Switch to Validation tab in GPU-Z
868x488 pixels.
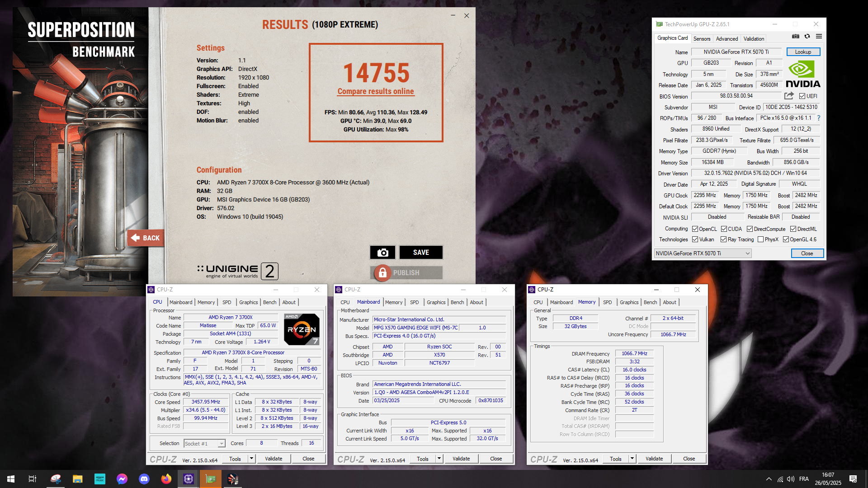754,39
